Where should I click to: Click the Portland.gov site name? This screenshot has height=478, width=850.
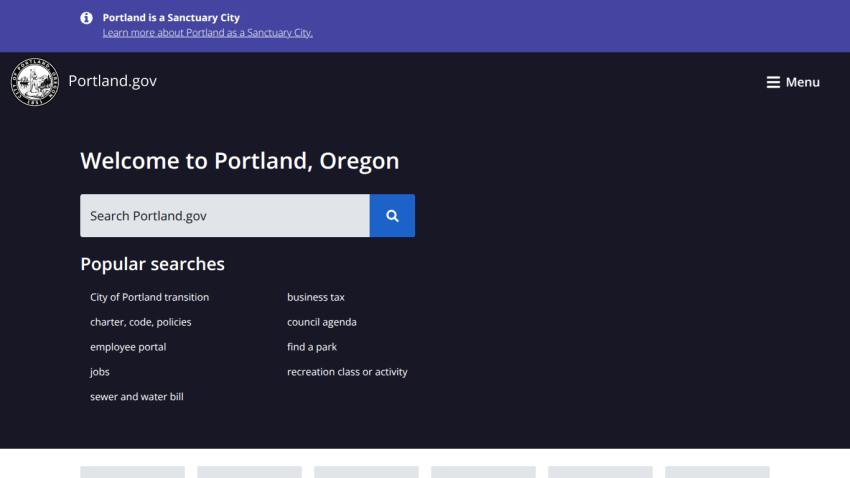point(112,81)
